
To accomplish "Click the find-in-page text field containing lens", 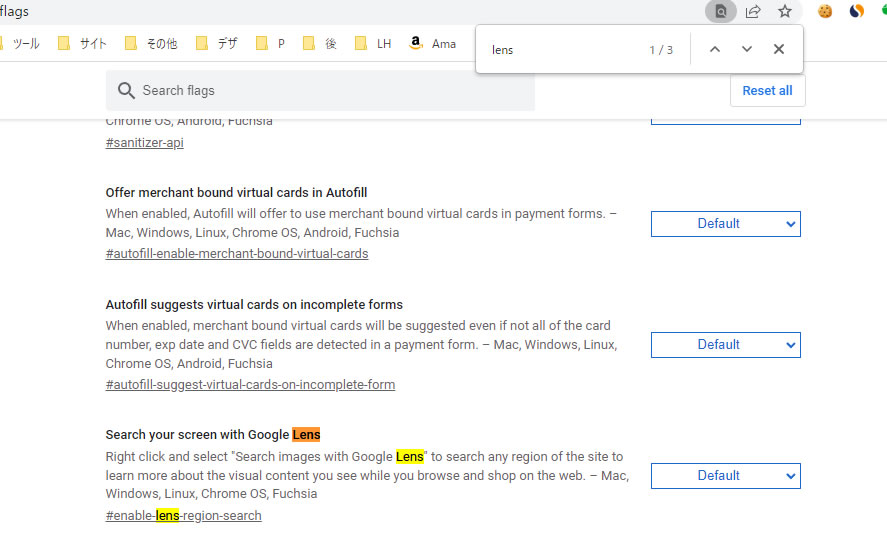I will tap(566, 50).
